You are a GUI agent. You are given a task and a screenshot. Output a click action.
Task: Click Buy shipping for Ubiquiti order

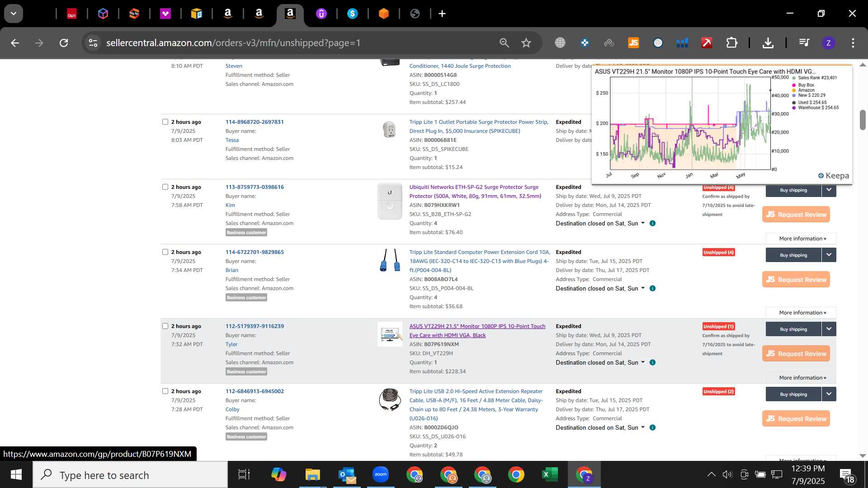point(793,190)
